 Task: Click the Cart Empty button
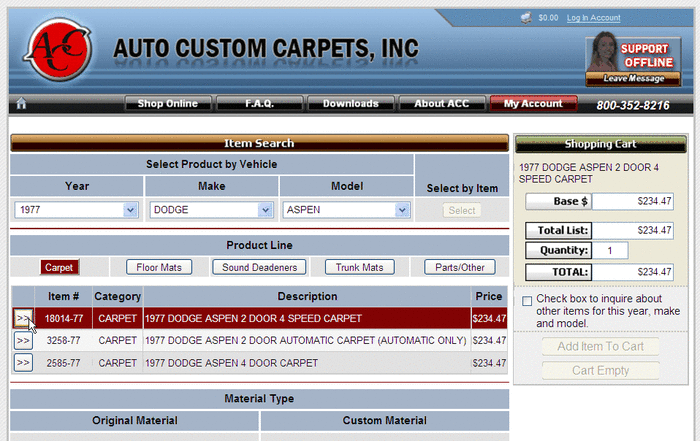600,370
